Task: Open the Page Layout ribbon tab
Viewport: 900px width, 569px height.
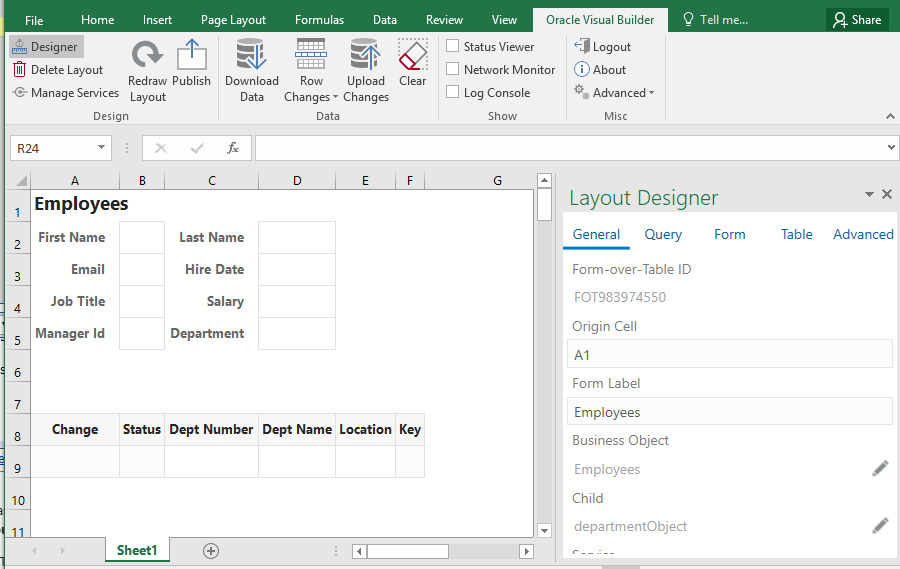Action: [233, 20]
